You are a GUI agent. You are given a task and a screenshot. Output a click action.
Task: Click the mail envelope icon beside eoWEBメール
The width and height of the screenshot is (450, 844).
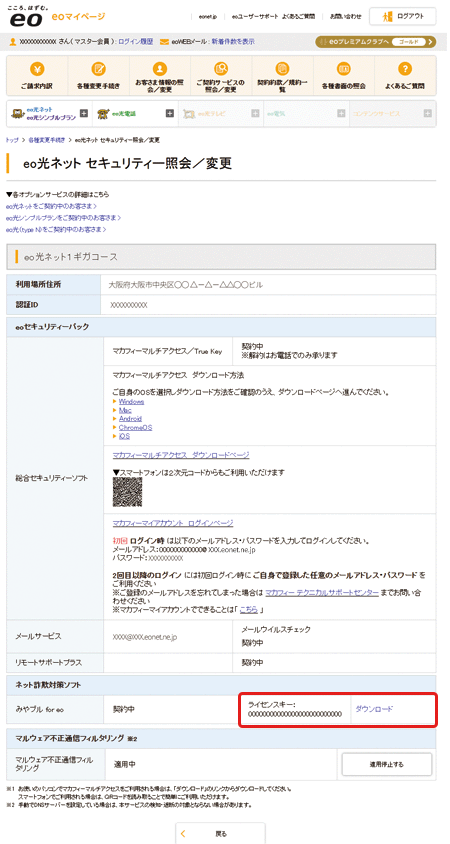pos(165,41)
